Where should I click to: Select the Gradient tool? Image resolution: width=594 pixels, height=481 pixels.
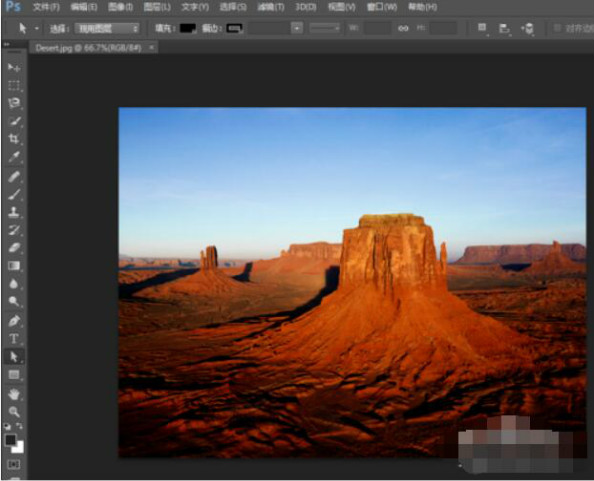14,266
